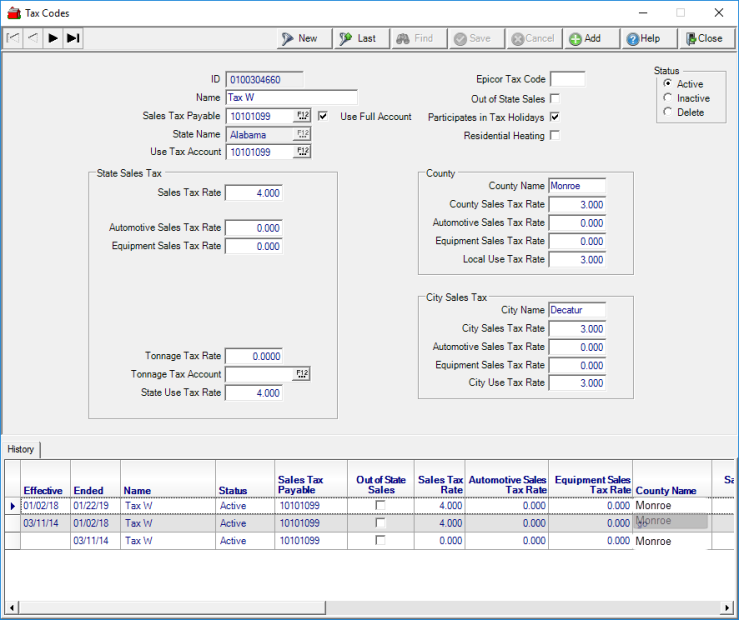This screenshot has height=620, width=739.
Task: Toggle the Use Full Account checkbox
Action: pyautogui.click(x=323, y=116)
